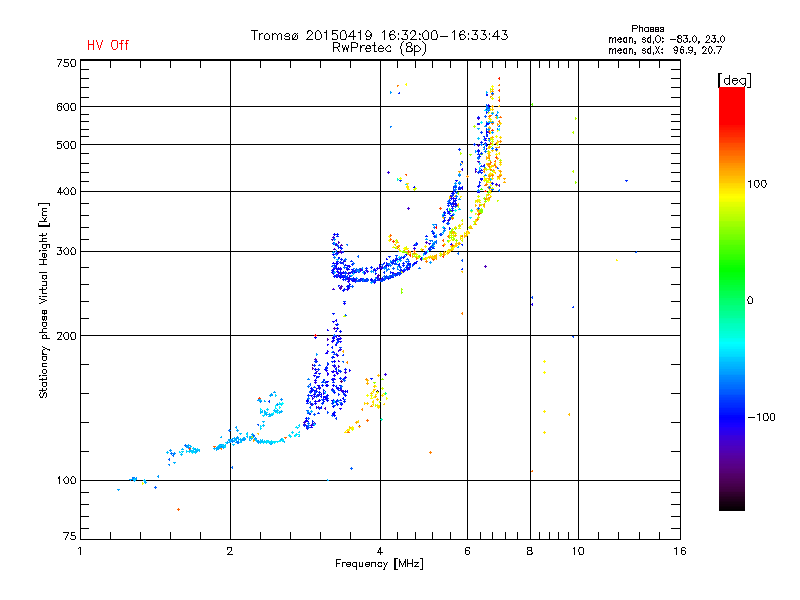This screenshot has width=800, height=600.
Task: Click the "[deg]" colorbar unit label
Action: point(734,80)
